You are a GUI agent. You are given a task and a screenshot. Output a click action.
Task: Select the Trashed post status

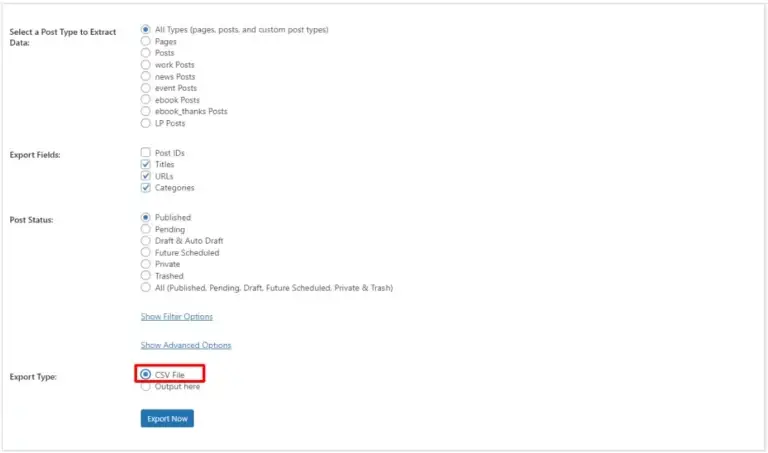[x=146, y=276]
